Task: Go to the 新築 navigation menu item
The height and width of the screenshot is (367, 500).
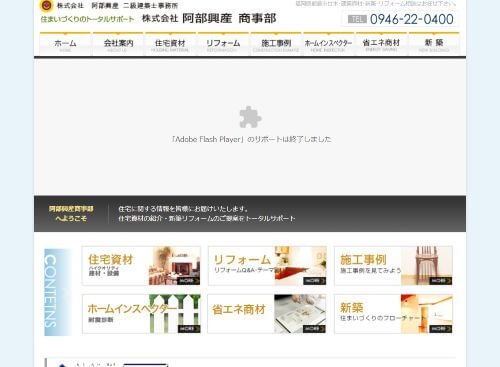Action: [x=434, y=44]
